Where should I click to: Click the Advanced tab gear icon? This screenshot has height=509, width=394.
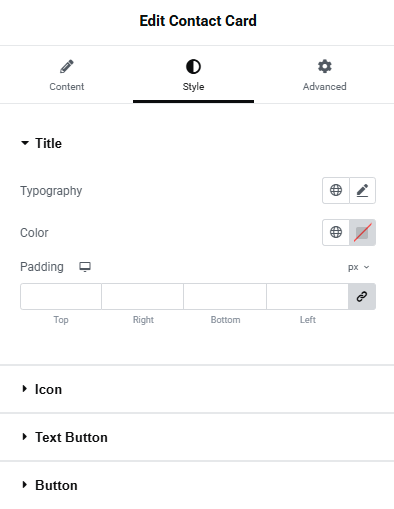click(325, 66)
